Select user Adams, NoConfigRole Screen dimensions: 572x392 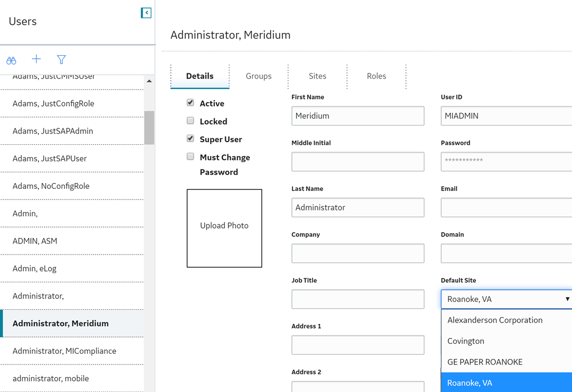[x=72, y=186]
